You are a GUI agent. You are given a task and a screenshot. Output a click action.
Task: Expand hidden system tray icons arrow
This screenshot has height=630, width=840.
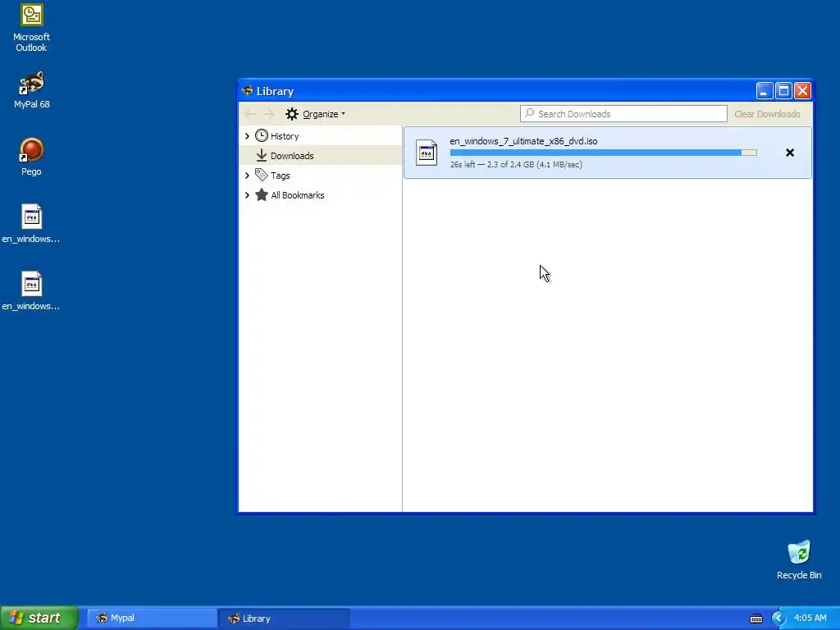pos(778,619)
